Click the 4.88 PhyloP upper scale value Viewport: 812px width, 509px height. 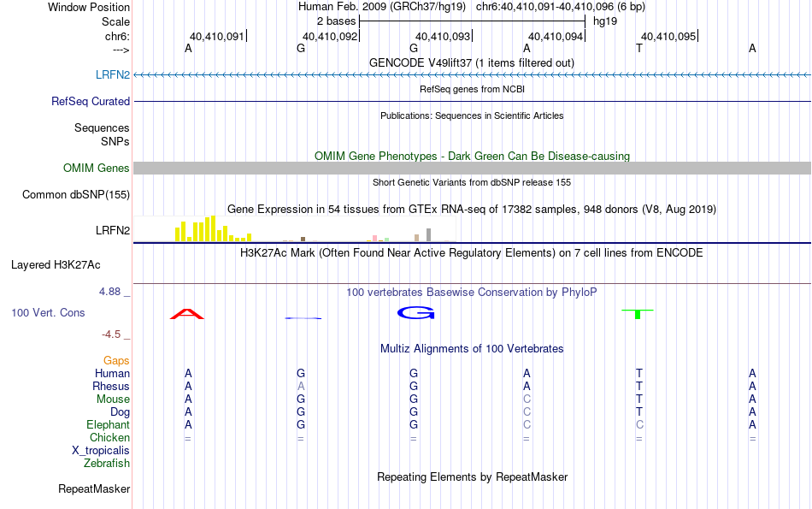109,292
